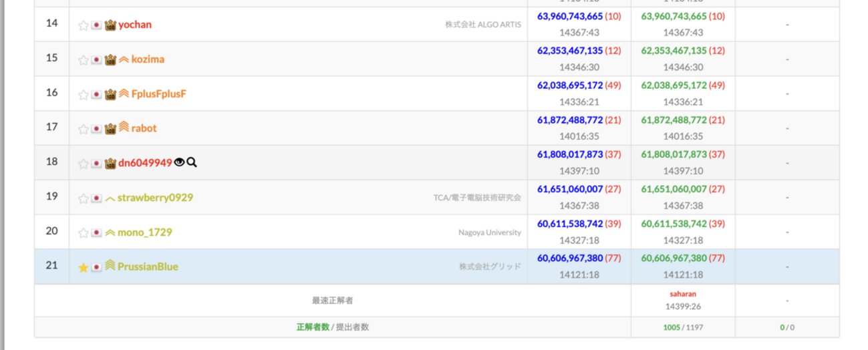Open kozima's profile
This screenshot has width=868, height=350.
pos(148,59)
